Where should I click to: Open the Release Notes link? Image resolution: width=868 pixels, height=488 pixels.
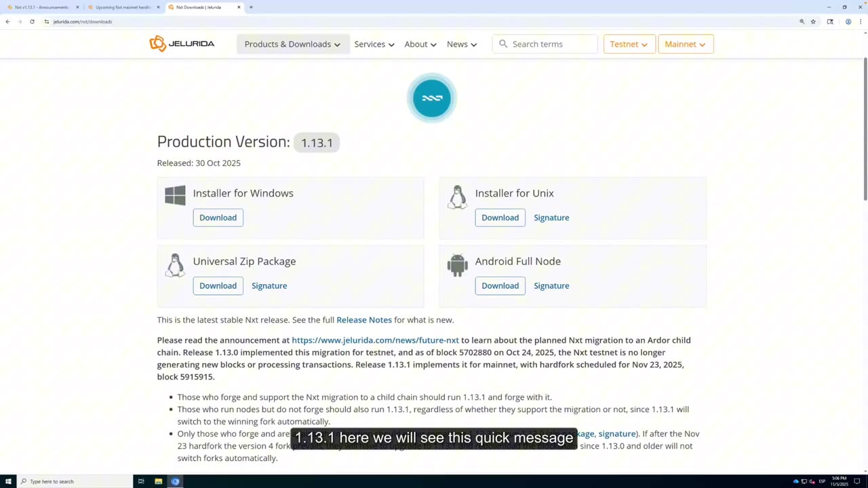[x=364, y=320]
